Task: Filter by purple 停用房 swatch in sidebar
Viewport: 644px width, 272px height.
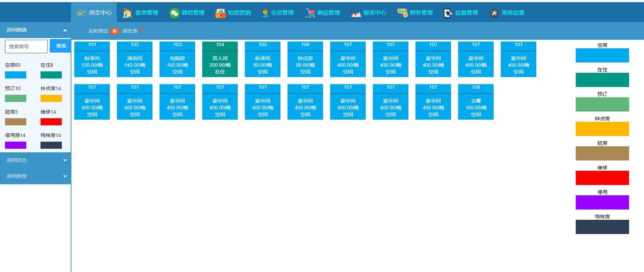Action: coord(16,145)
